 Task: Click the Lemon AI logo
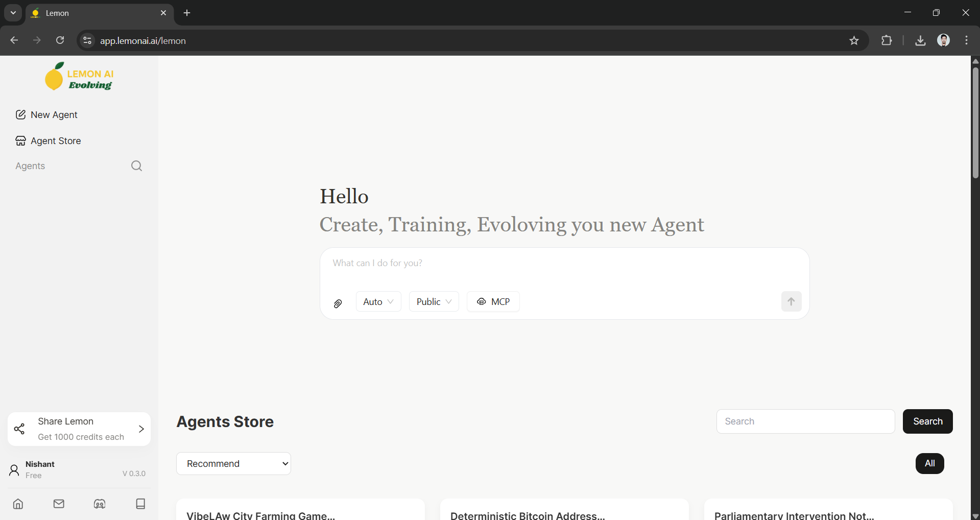click(79, 76)
